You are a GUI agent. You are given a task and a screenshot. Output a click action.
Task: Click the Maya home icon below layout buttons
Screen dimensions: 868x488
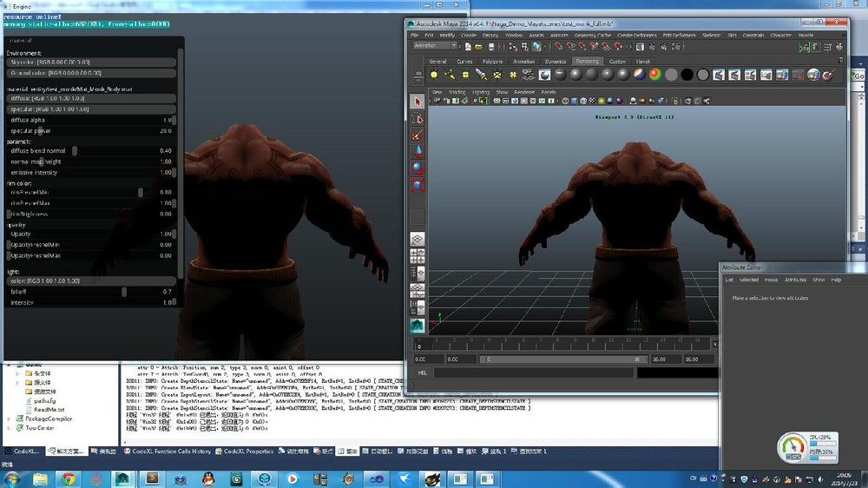pos(418,325)
